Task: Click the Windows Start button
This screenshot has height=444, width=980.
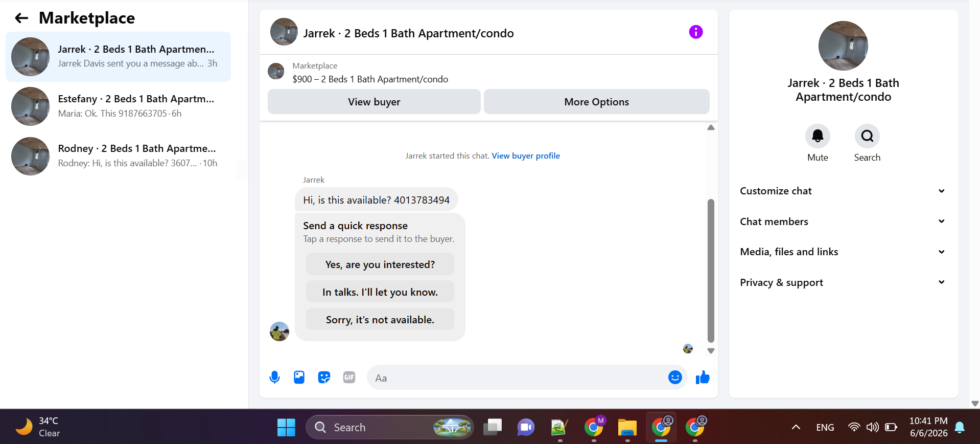Action: pos(286,427)
